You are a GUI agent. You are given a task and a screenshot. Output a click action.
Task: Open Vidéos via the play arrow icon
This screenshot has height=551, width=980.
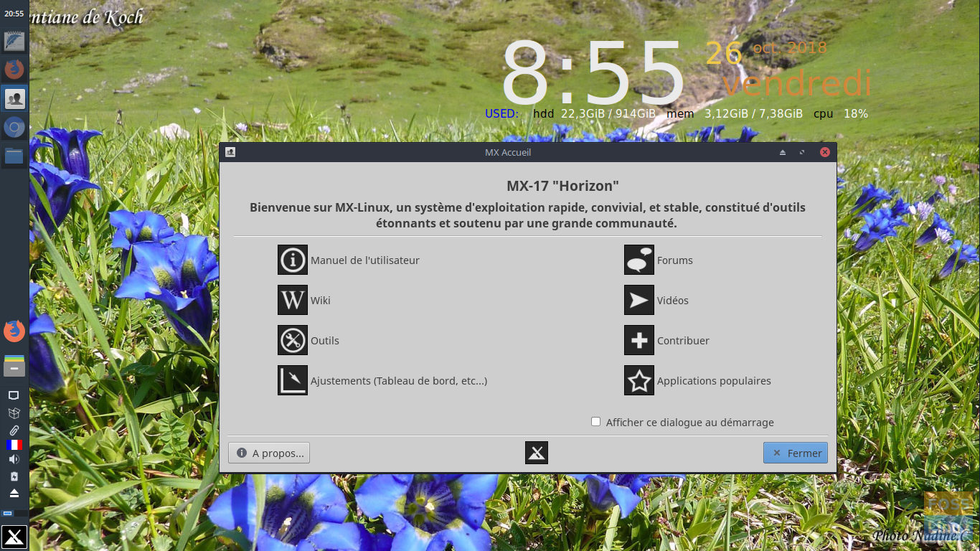pyautogui.click(x=639, y=300)
